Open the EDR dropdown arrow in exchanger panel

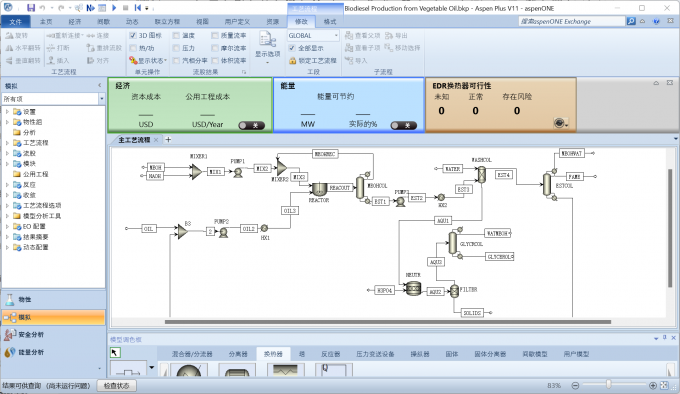[567, 125]
